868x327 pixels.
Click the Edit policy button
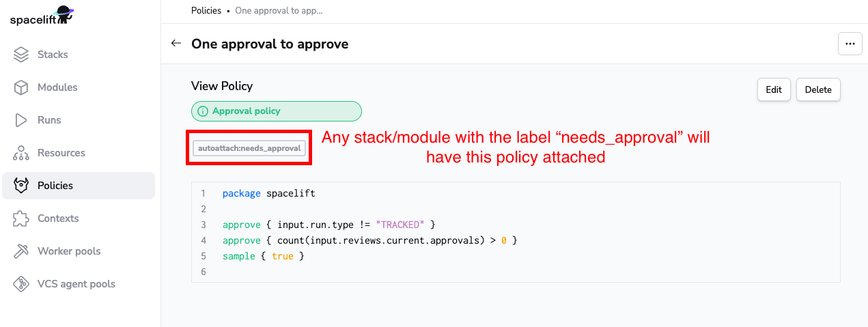773,89
